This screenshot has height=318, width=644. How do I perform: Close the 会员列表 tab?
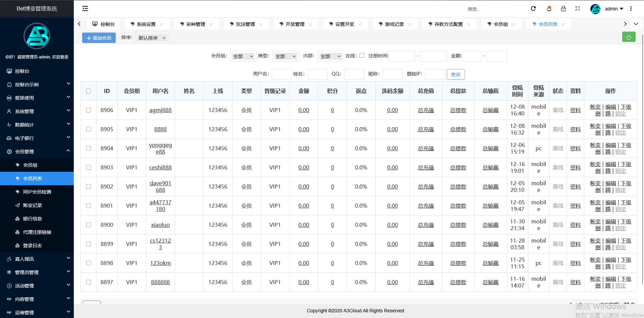[563, 24]
